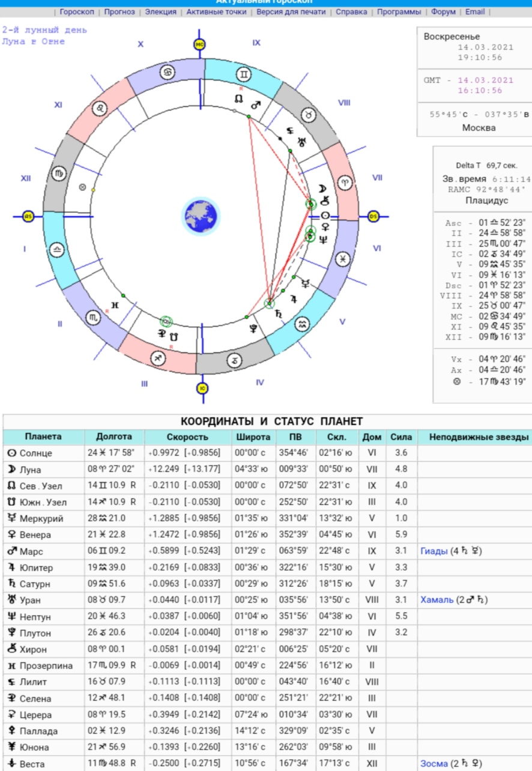Image resolution: width=532 pixels, height=771 pixels.
Task: Select the Leo sign on the zodiac ring
Action: coord(100,109)
